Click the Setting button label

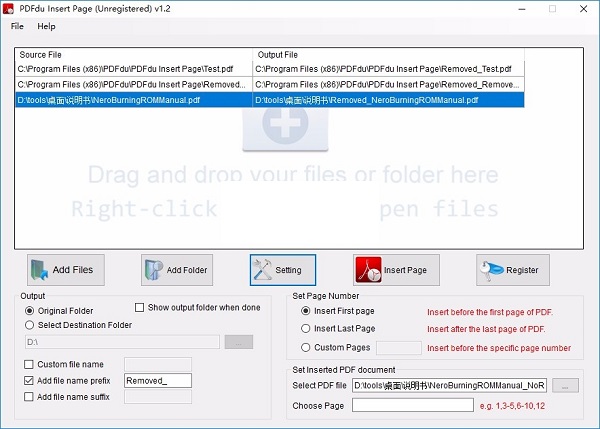point(288,270)
